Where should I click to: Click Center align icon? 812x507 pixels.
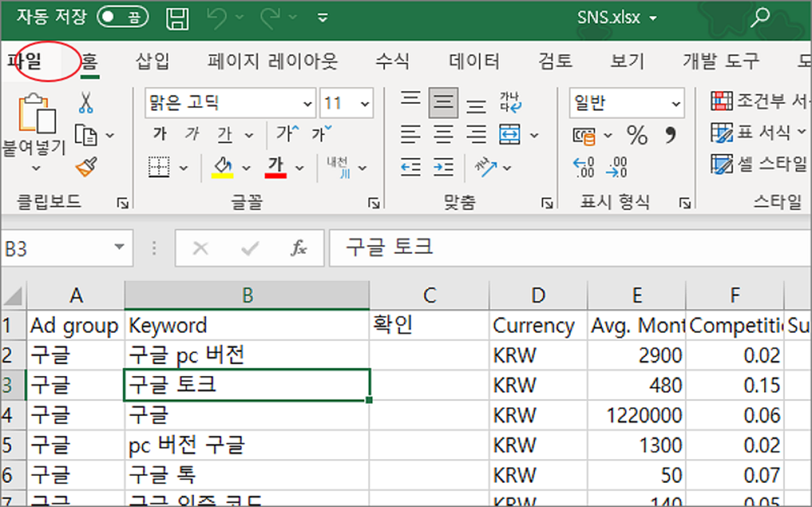coord(444,135)
